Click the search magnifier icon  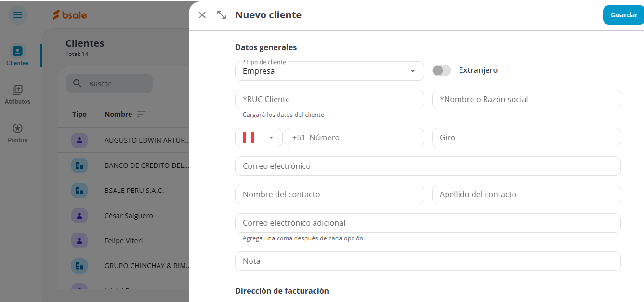78,83
